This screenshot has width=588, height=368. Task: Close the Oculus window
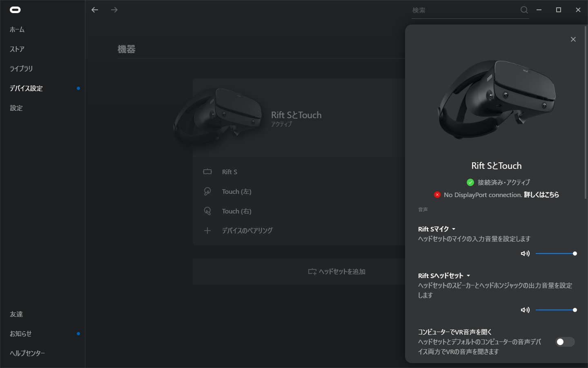(578, 10)
